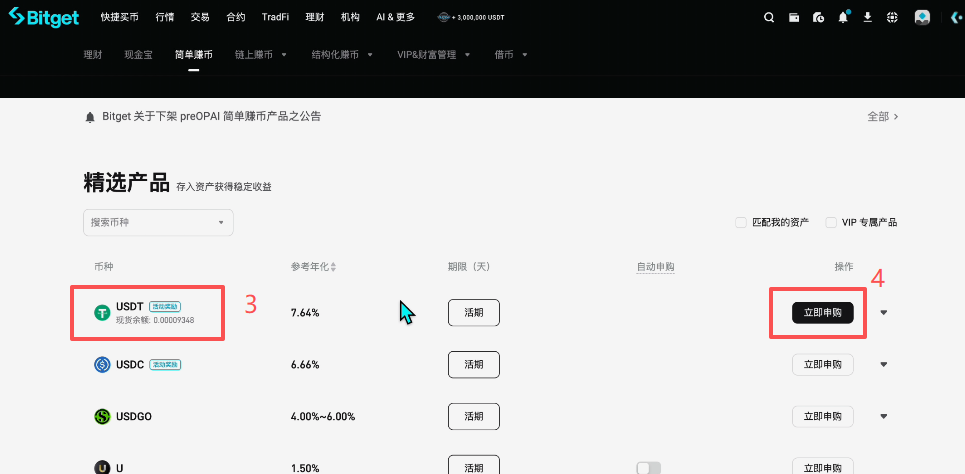Viewport: 965px width, 474px height.
Task: Open TradFi menu
Action: point(276,17)
